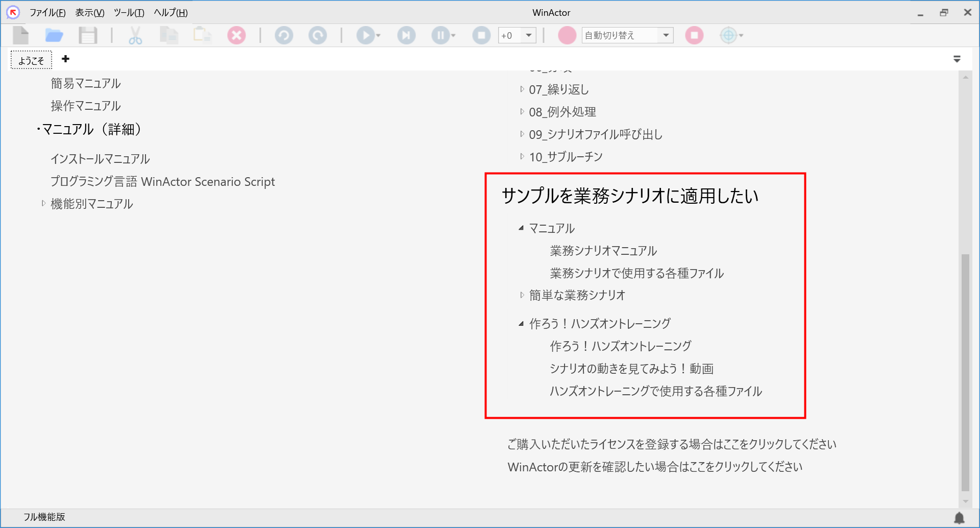Click the red X delete icon
This screenshot has height=528, width=980.
pyautogui.click(x=236, y=35)
